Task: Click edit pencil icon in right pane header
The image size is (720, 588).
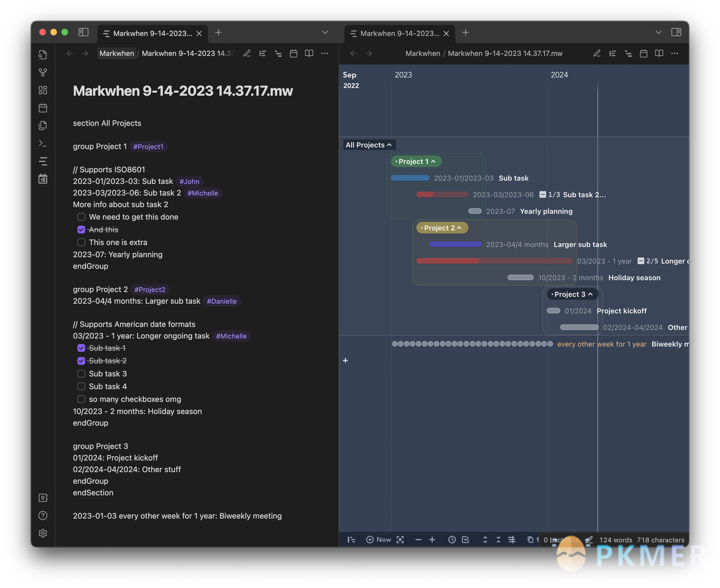Action: [x=597, y=53]
